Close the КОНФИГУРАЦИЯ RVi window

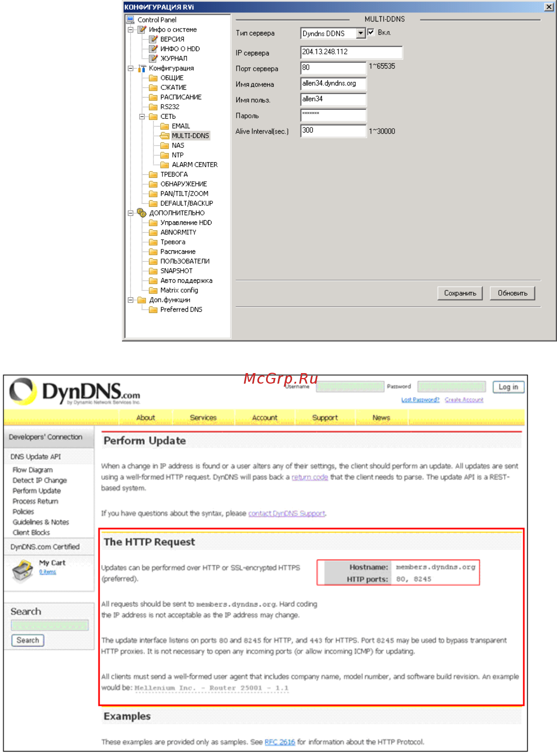coord(549,7)
